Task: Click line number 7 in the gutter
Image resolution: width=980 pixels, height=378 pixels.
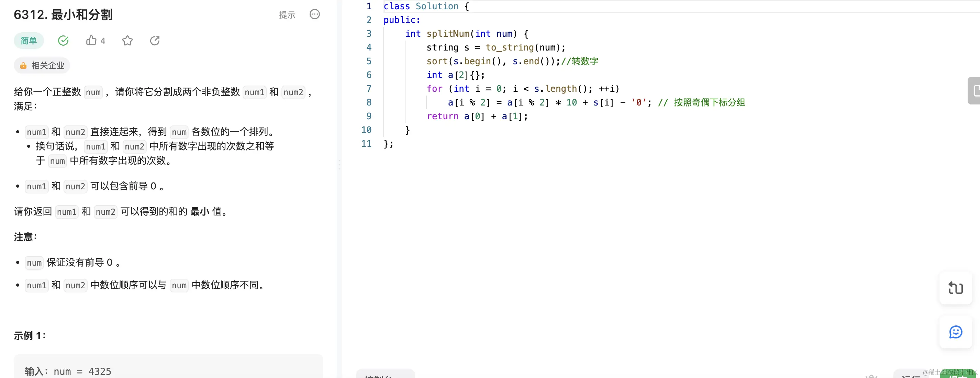Action: (x=369, y=89)
